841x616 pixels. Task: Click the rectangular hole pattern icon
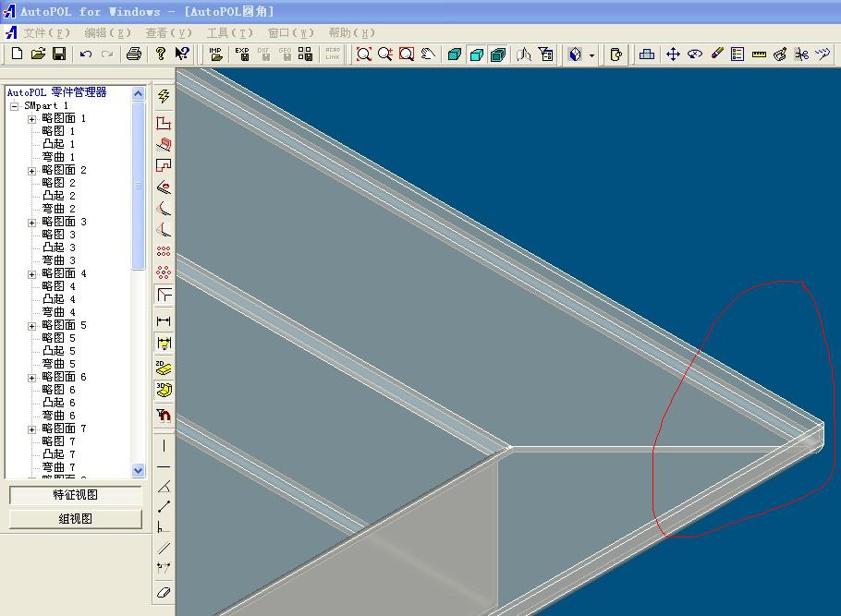[x=164, y=251]
